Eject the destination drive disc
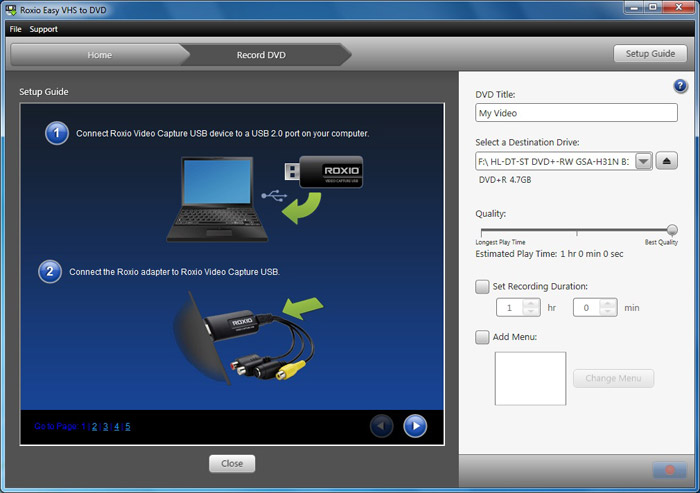Image resolution: width=700 pixels, height=493 pixels. point(667,161)
